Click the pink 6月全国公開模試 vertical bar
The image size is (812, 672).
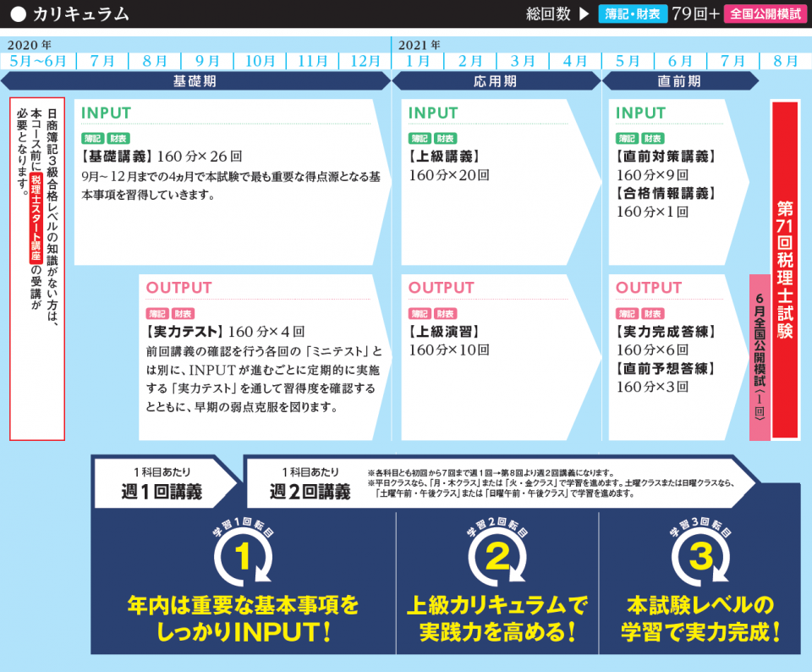click(760, 356)
